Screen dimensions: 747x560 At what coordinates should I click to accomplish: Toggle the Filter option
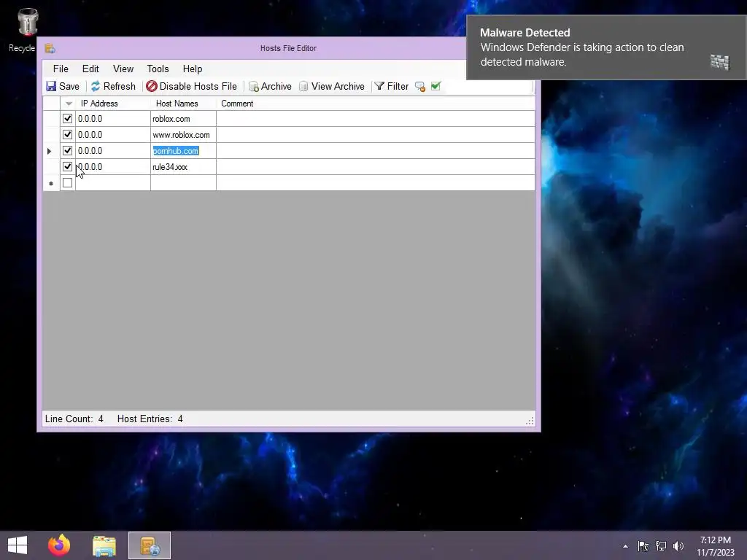coord(391,86)
